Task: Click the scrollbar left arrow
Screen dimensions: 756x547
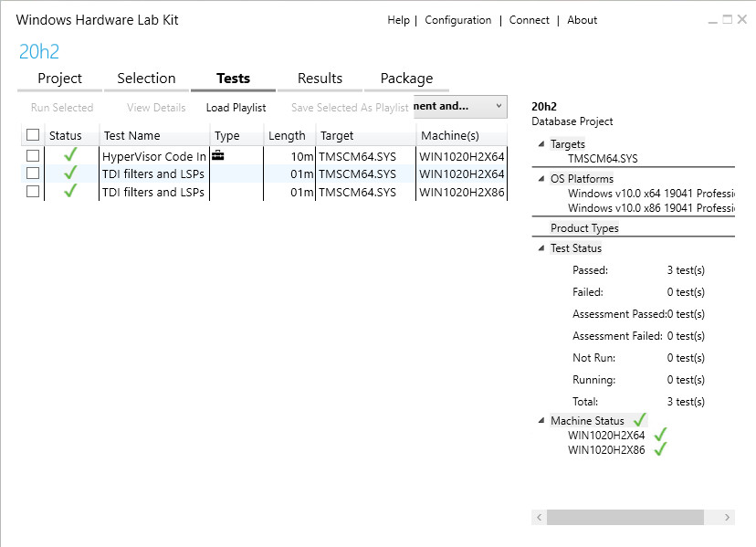Action: click(x=539, y=517)
